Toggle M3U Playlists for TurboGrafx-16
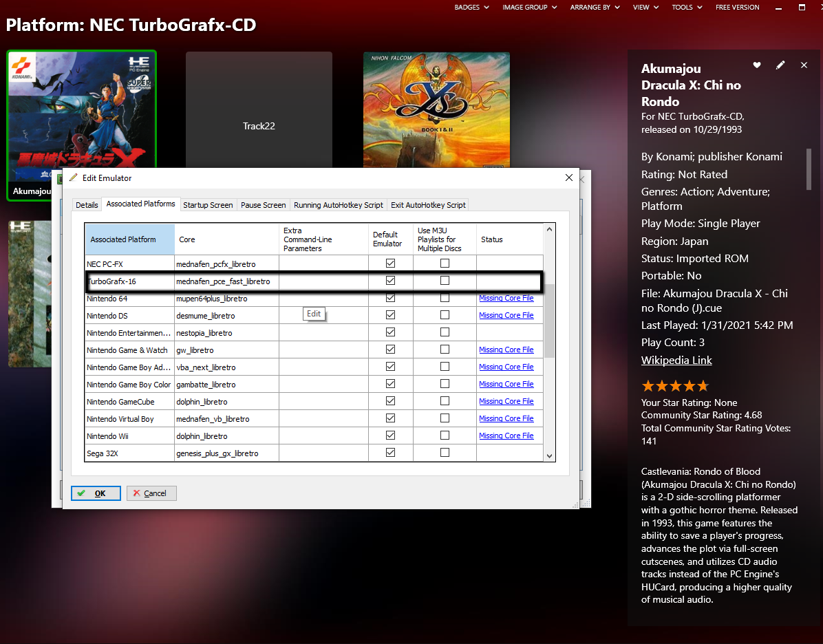 (445, 281)
